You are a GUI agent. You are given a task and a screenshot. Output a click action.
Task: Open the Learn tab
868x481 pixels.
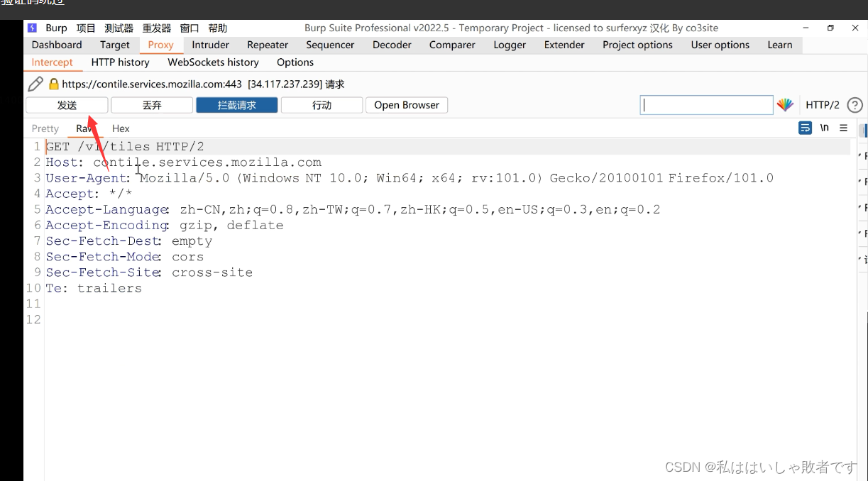780,45
